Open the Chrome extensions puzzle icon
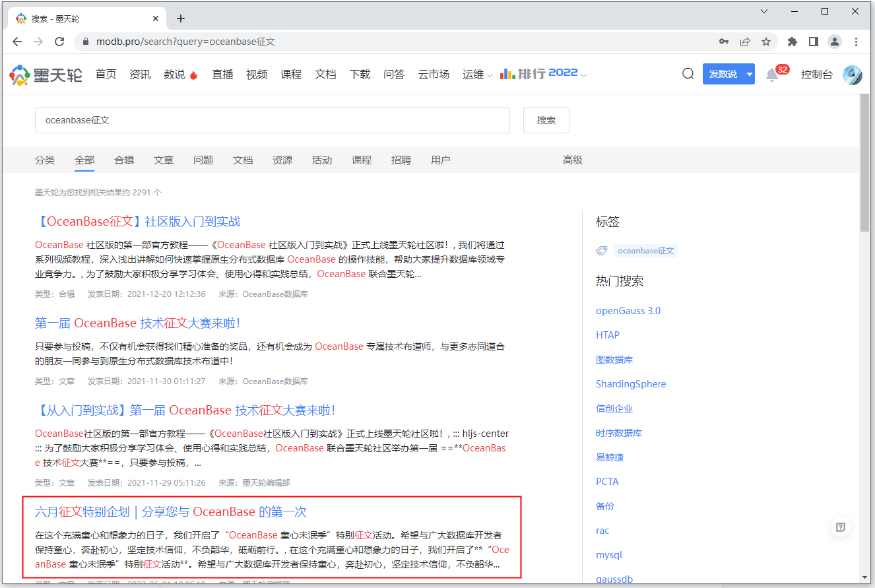The width and height of the screenshot is (875, 588). (x=793, y=42)
